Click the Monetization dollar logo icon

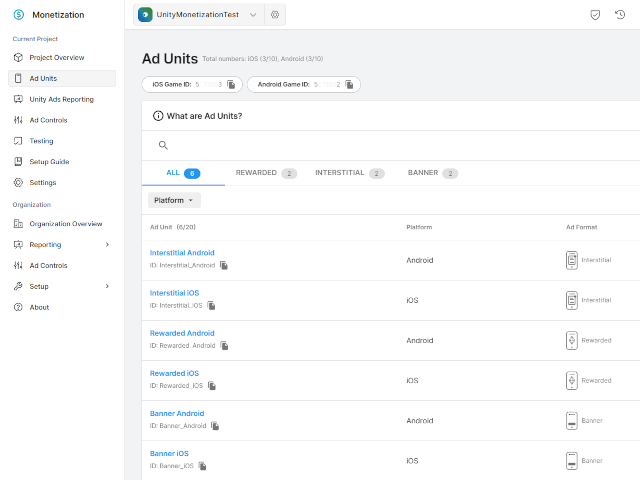19,15
